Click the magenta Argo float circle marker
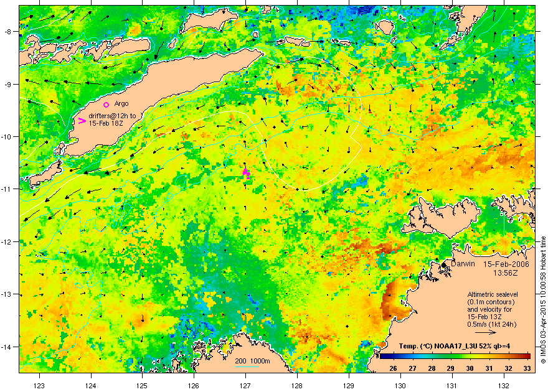Viewport: 548px width, 392px height. click(106, 105)
